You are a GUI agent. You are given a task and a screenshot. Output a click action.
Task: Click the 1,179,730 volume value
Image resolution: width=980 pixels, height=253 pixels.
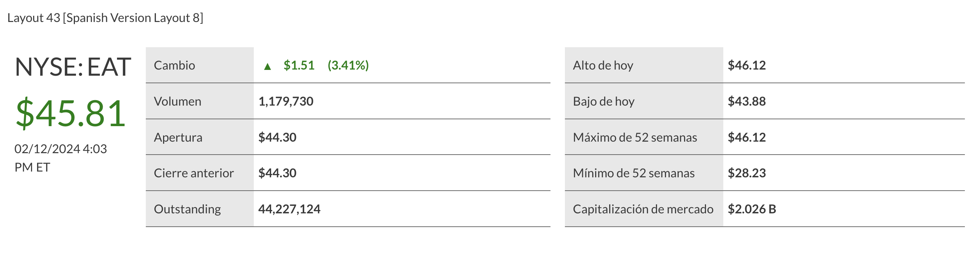pyautogui.click(x=286, y=101)
